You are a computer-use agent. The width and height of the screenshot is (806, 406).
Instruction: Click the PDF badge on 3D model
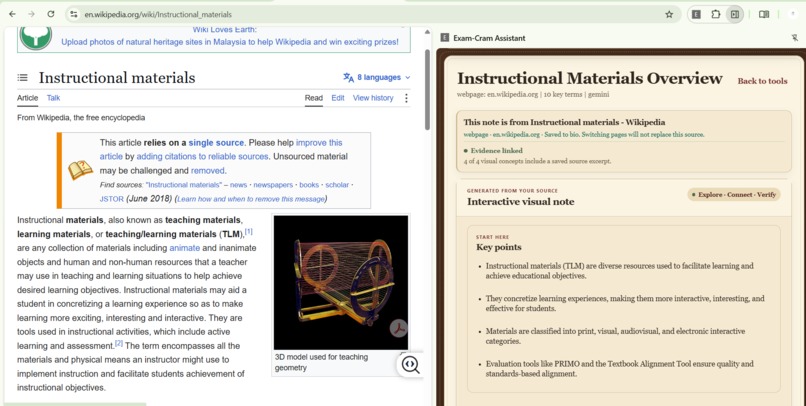398,328
